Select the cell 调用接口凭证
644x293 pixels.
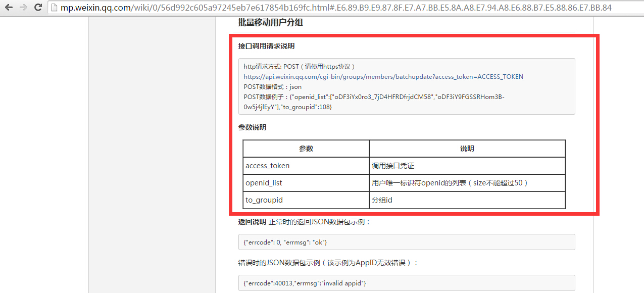pos(467,166)
